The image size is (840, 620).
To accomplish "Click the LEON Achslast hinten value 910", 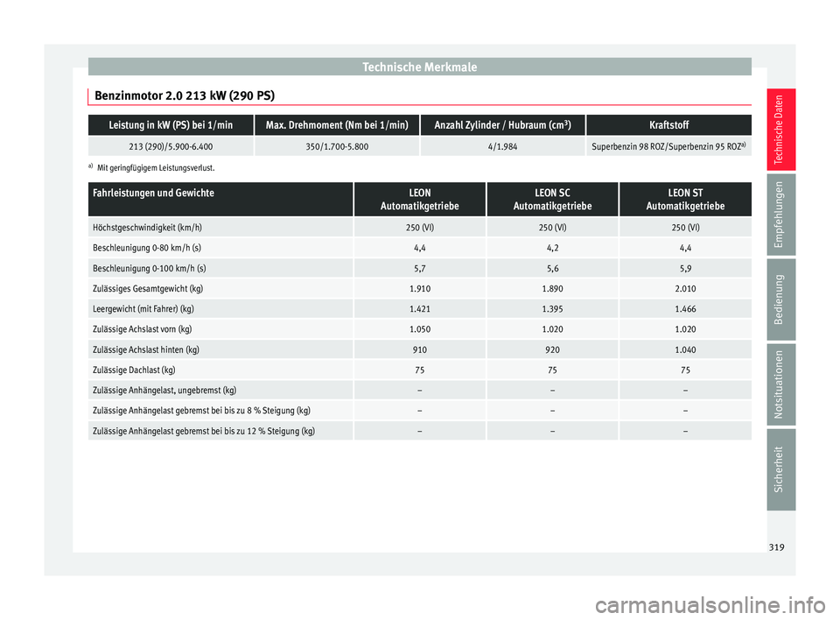I will coord(419,349).
